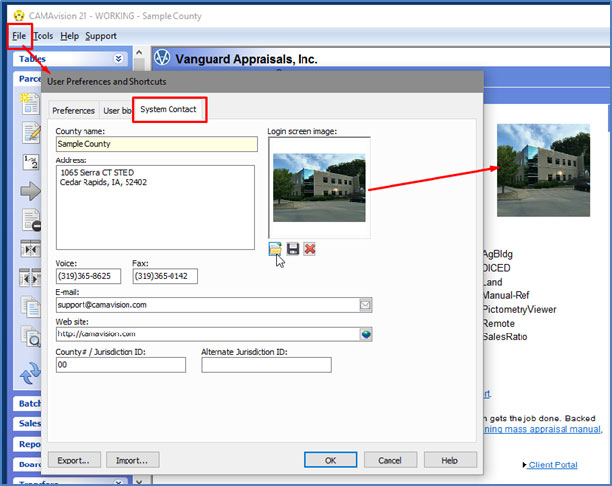The height and width of the screenshot is (486, 612).
Task: Click the Alternate Jurisdiction ID field
Action: coord(267,365)
